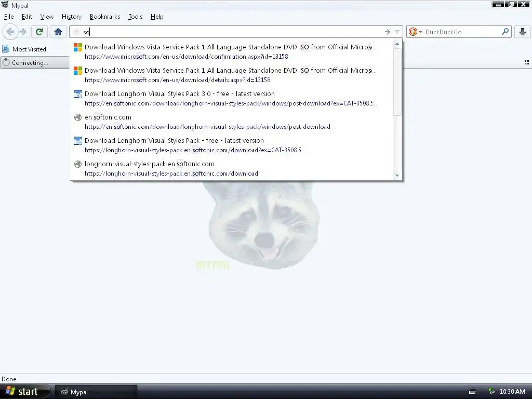Click the Done status bar text
The width and height of the screenshot is (532, 399).
(x=9, y=379)
